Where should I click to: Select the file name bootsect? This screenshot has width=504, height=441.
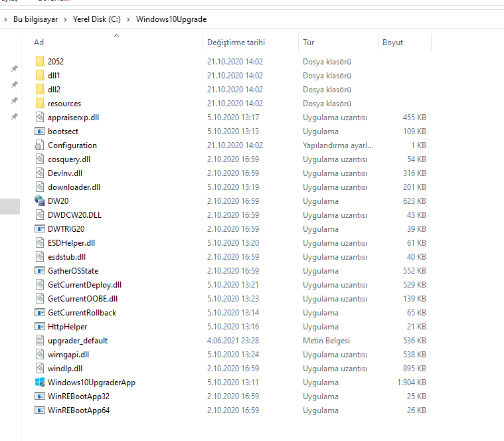[x=63, y=132]
